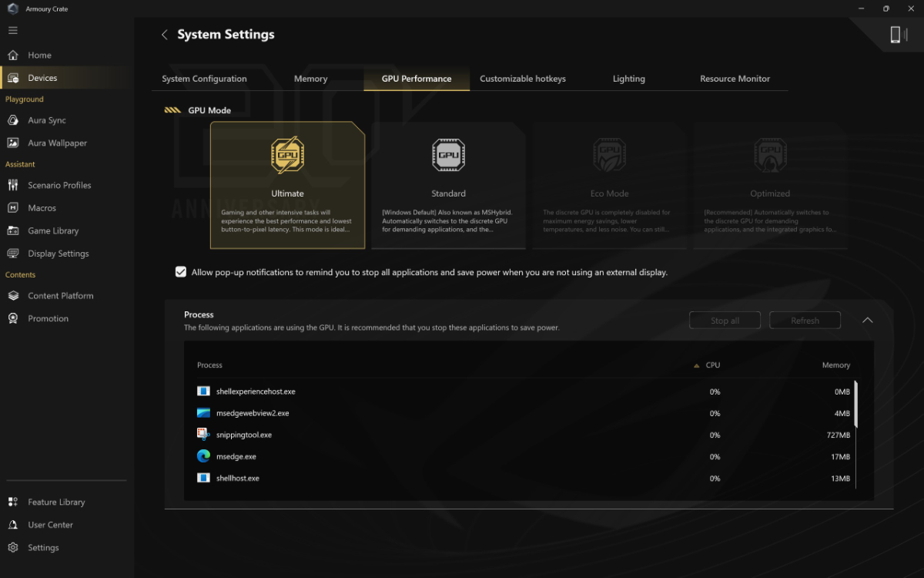Click User Center person icon
This screenshot has width=924, height=578.
(12, 525)
